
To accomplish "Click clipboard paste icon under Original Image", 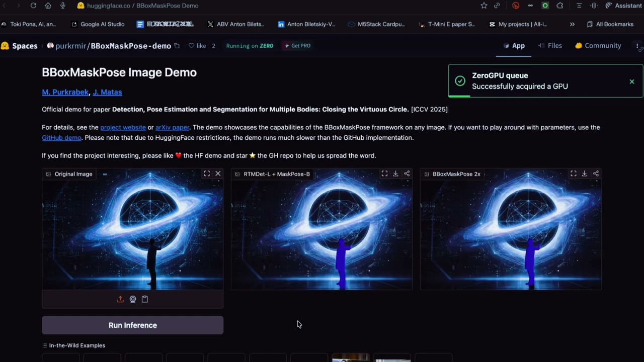I will click(x=145, y=299).
